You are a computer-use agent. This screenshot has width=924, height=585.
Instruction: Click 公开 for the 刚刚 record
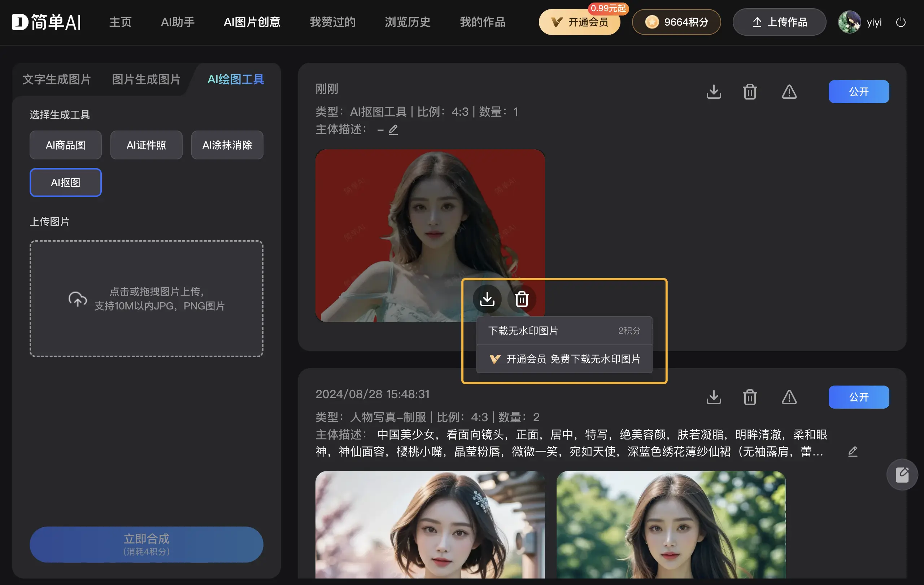tap(859, 92)
